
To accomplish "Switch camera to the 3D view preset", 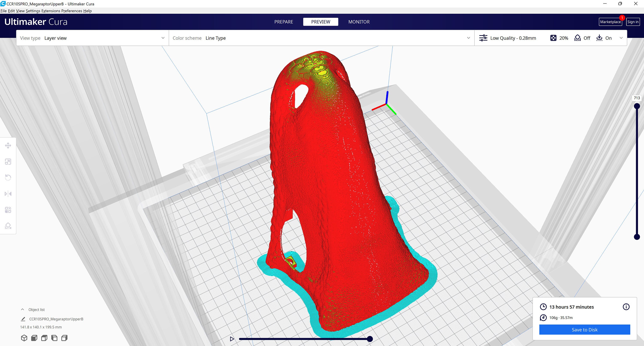I will [x=24, y=338].
